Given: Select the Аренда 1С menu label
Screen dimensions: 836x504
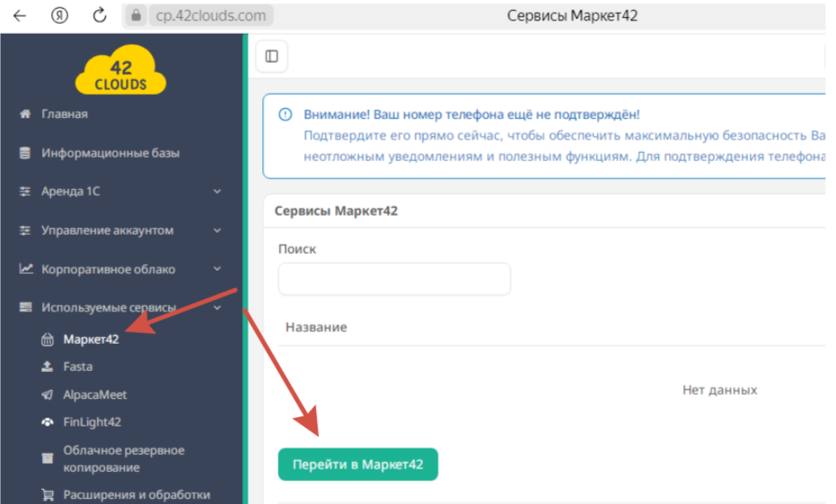Looking at the screenshot, I should pyautogui.click(x=70, y=191).
